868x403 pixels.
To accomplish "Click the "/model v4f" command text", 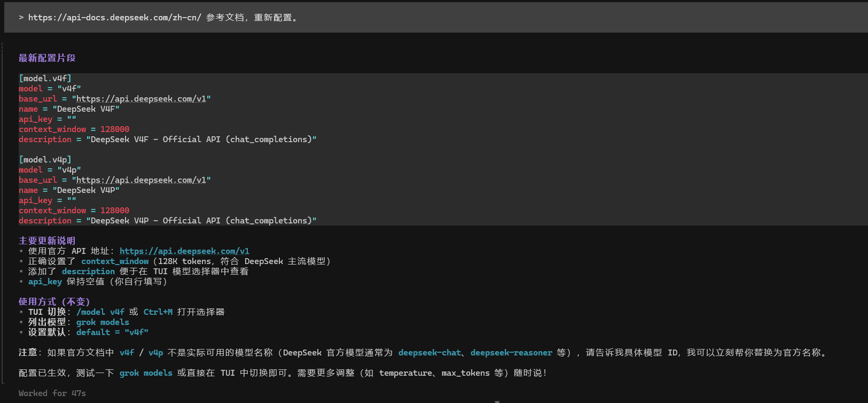I will pos(100,312).
